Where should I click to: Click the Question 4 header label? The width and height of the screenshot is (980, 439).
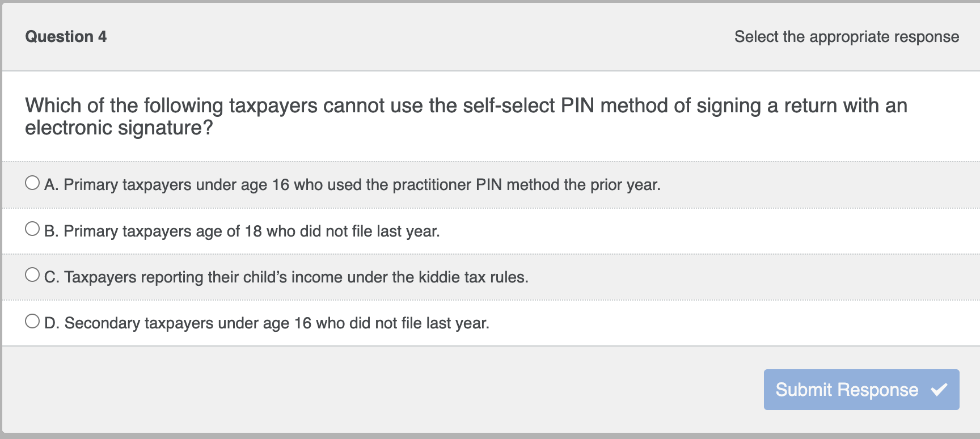tap(65, 36)
